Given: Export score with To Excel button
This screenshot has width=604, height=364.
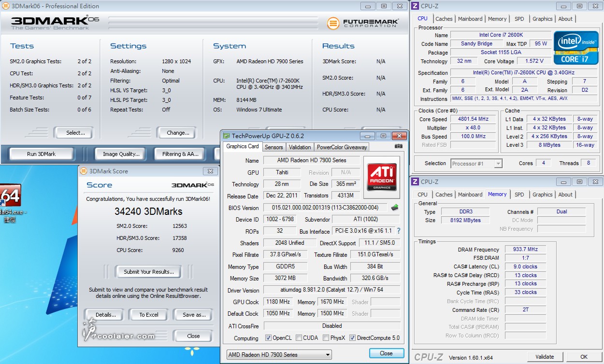Looking at the screenshot, I should (149, 315).
